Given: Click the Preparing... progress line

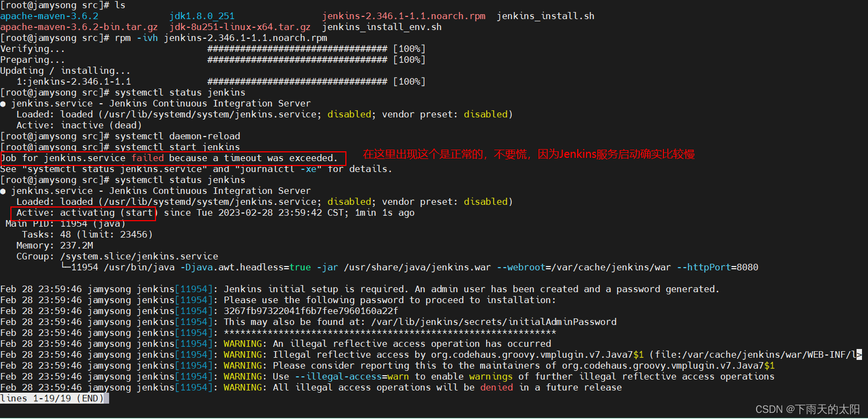Looking at the screenshot, I should point(213,60).
